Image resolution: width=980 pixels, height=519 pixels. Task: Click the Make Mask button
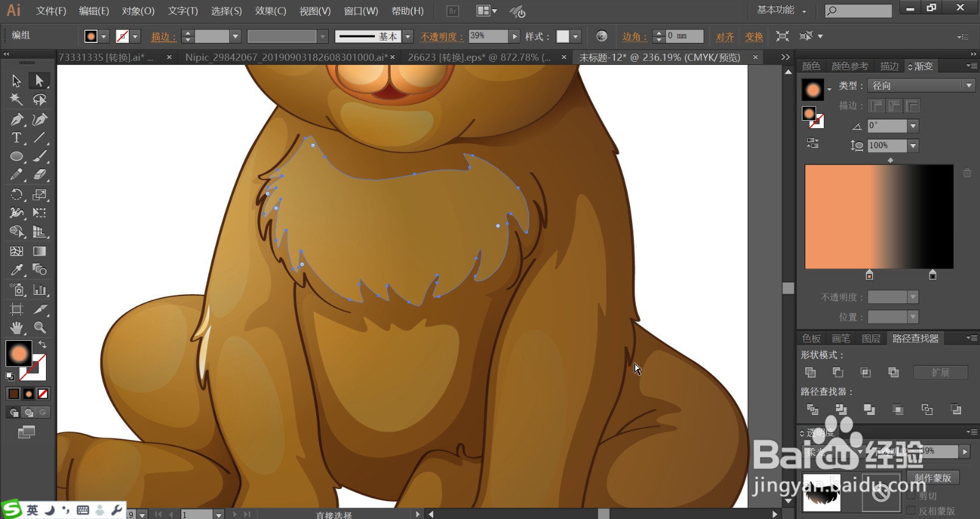click(x=933, y=477)
